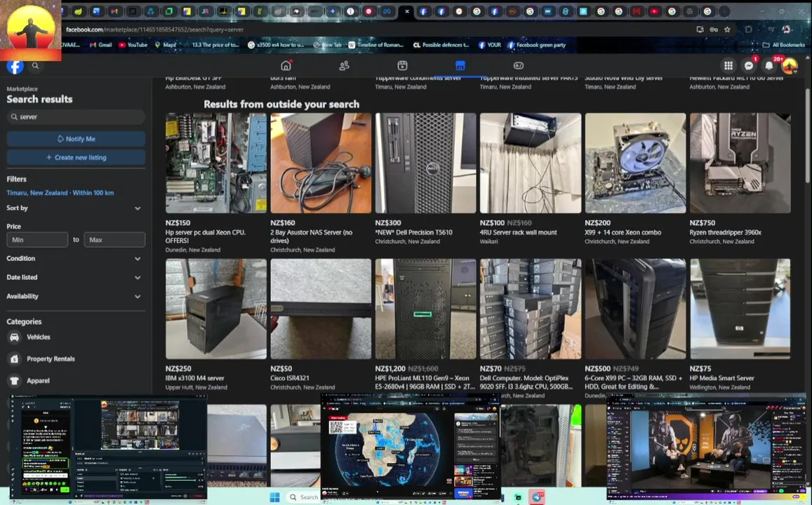Open the Ryzen threadripper 3960x listing photo
The image size is (812, 505).
(740, 163)
